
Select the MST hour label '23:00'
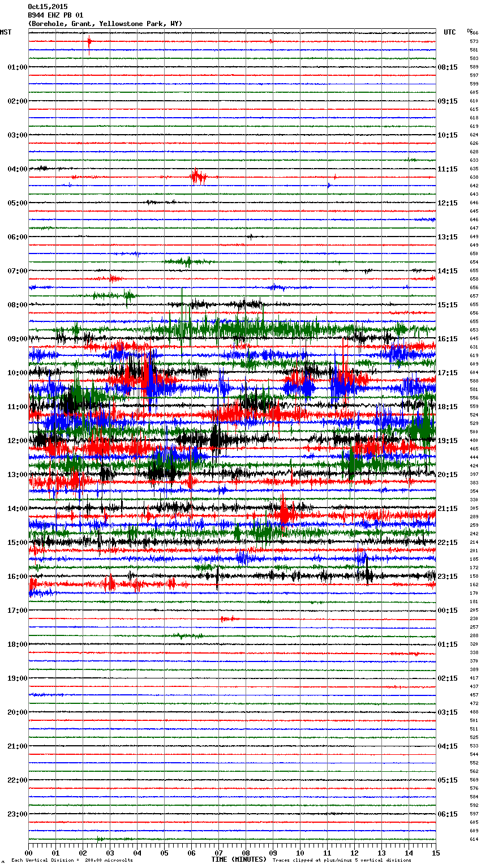click(x=18, y=814)
